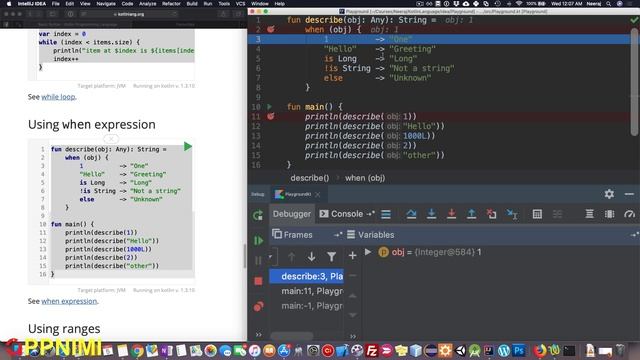
Task: Hide the Debug tool window
Action: [629, 194]
